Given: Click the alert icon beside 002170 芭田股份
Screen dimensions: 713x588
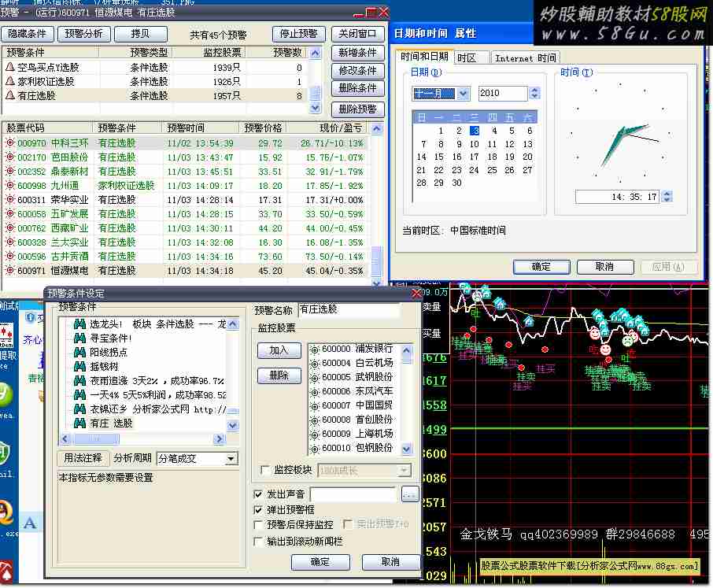Looking at the screenshot, I should tap(9, 157).
